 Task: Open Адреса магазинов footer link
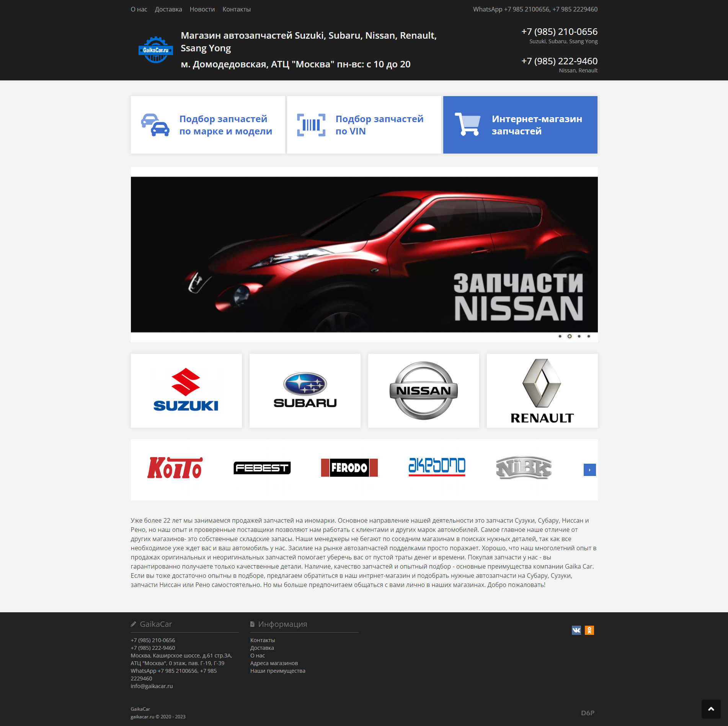click(x=274, y=663)
